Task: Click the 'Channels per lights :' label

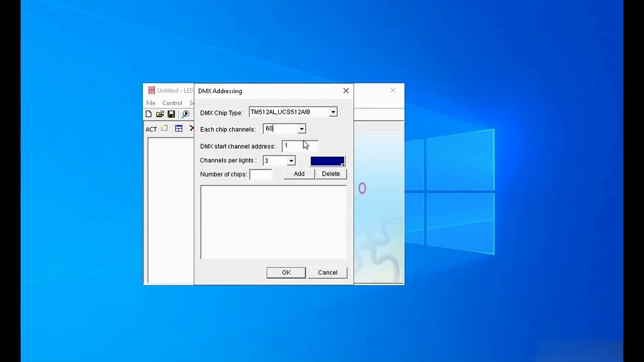Action: click(x=228, y=160)
